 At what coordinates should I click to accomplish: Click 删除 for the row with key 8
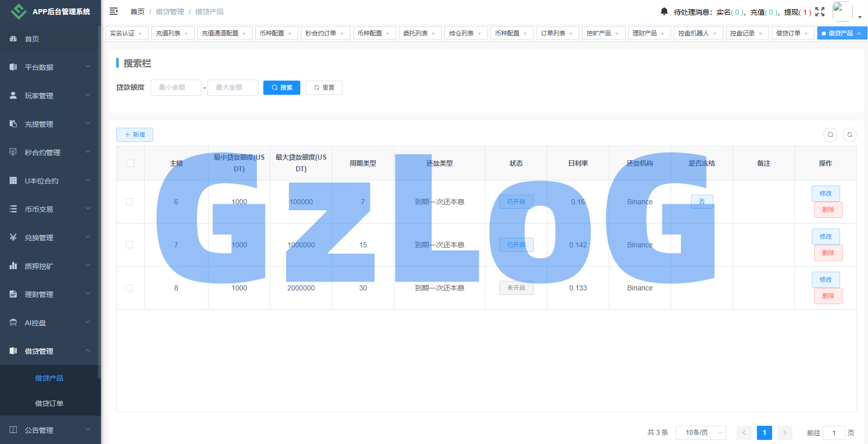tap(828, 296)
